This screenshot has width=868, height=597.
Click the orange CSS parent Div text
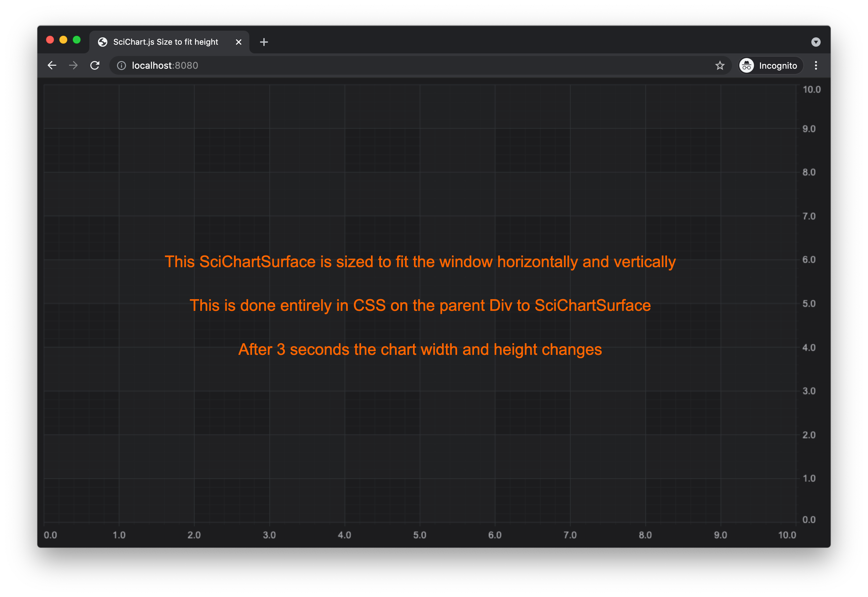(420, 305)
